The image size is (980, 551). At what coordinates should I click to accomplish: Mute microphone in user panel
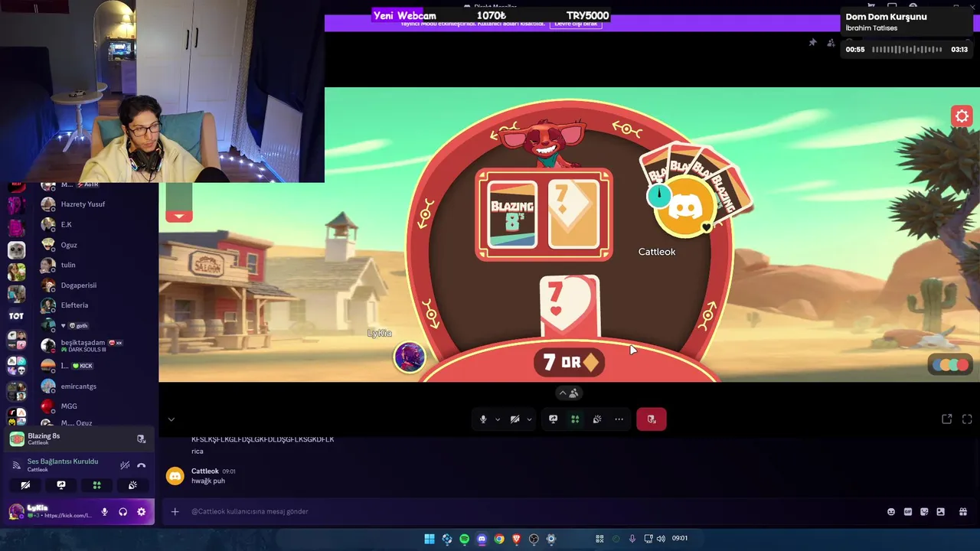[104, 512]
